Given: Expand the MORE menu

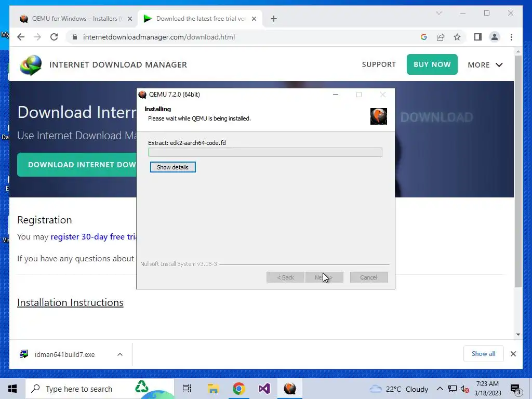Looking at the screenshot, I should tap(485, 65).
